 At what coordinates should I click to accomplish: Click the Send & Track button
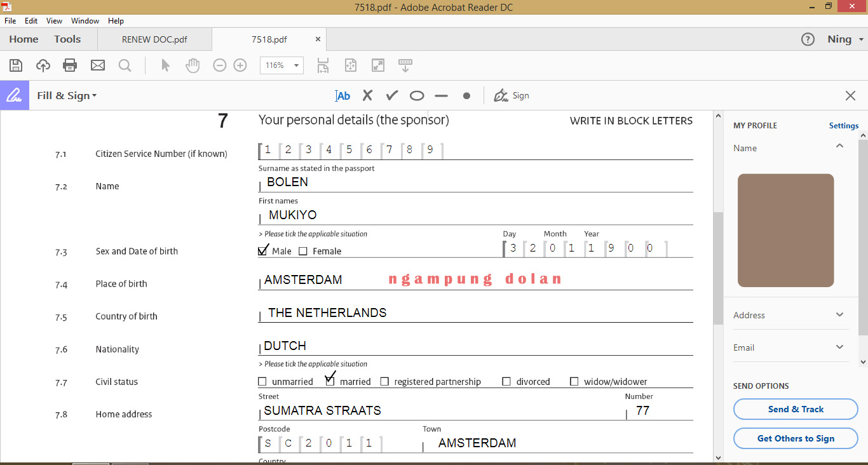796,409
